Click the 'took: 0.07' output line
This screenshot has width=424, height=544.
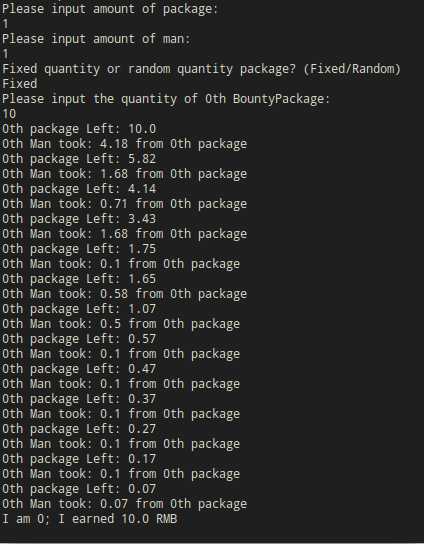125,504
